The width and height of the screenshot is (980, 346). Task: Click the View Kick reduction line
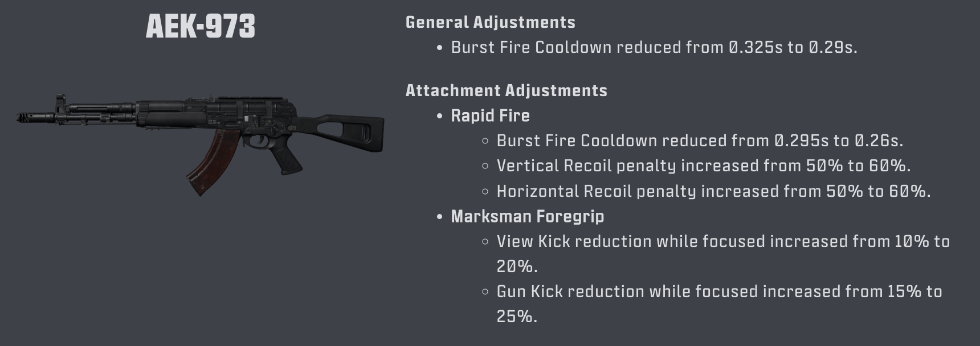723,253
